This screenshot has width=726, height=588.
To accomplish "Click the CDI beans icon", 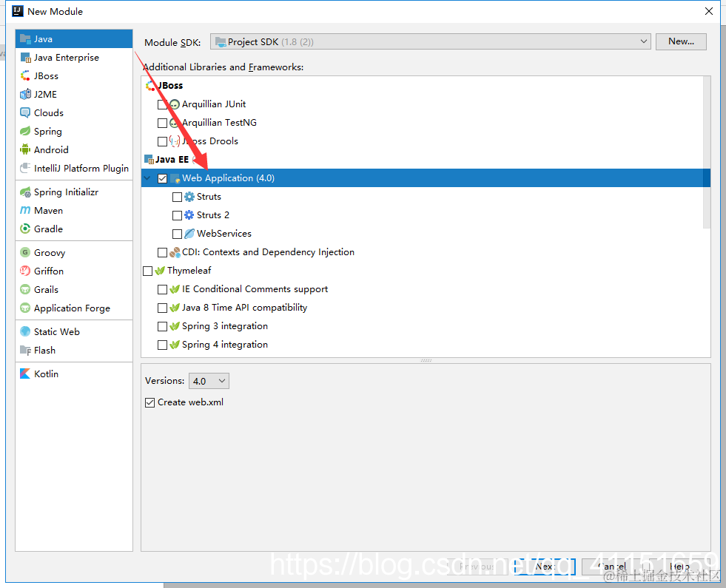I will [x=175, y=252].
